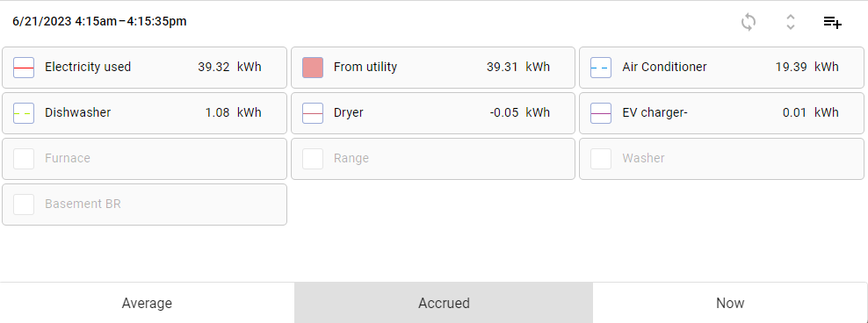
Task: Click the From utility pink color swatch
Action: [313, 68]
